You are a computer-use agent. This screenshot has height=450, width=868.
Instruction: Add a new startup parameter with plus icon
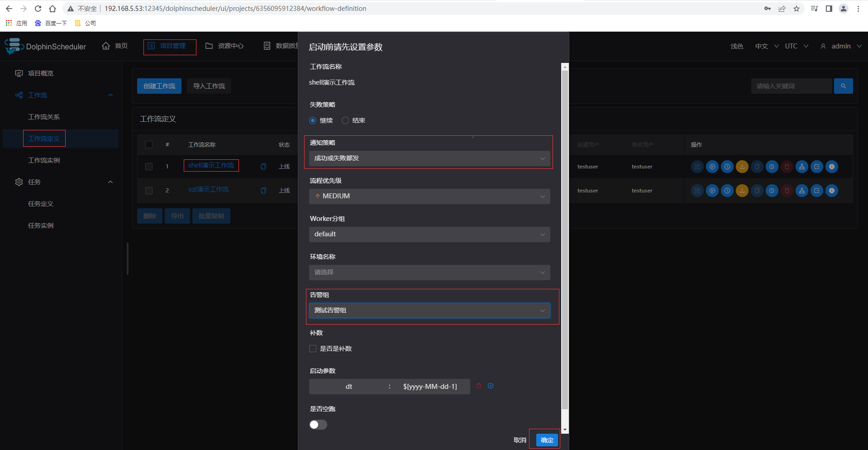click(x=491, y=386)
